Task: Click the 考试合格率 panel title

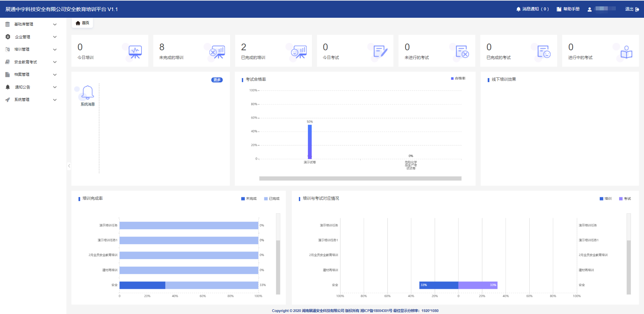Action: (256, 79)
